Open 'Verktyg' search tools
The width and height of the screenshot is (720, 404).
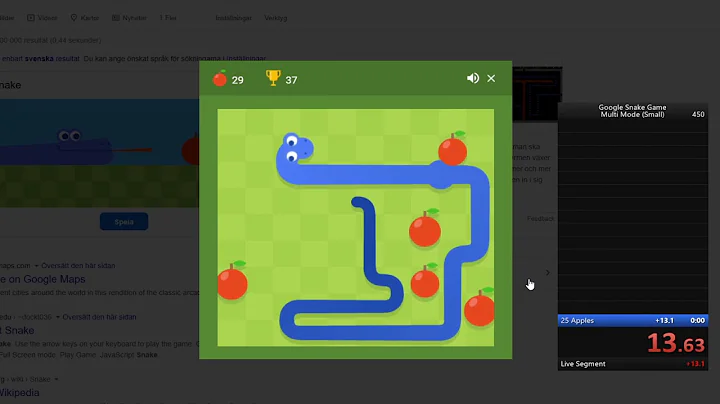276,18
